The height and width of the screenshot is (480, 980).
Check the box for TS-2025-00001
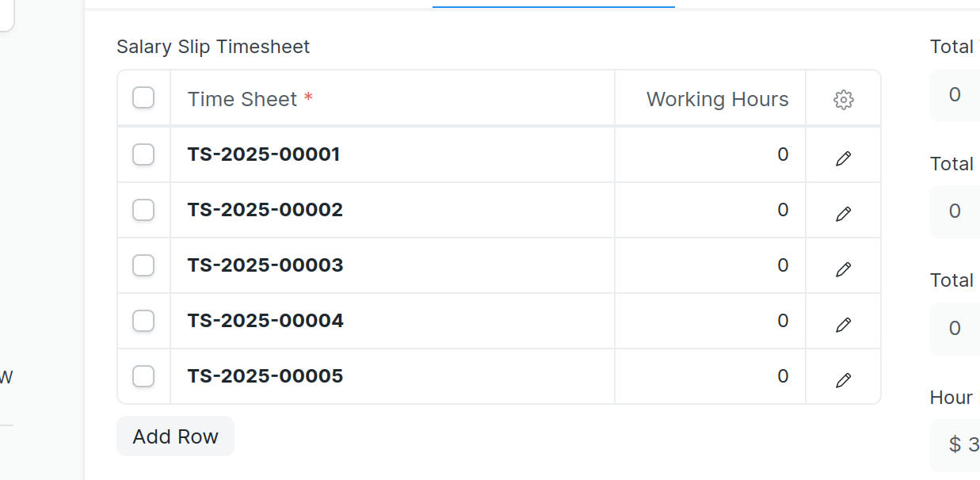[x=143, y=154]
